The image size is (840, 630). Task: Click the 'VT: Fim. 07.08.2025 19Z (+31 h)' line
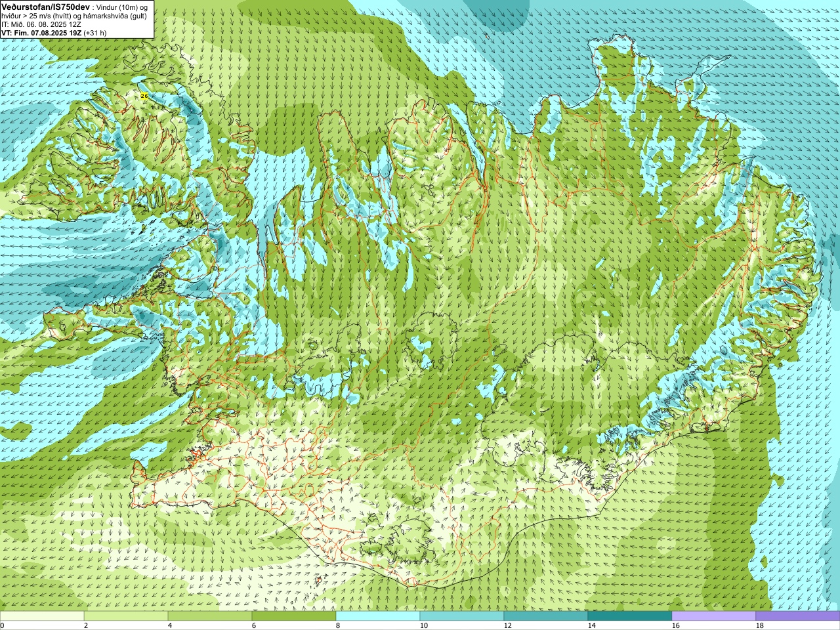point(54,32)
